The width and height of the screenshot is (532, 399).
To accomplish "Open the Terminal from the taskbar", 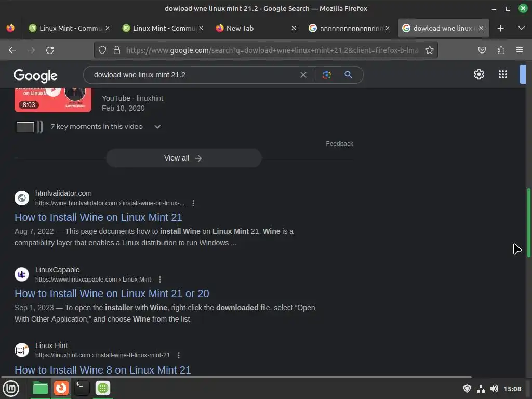I will (82, 388).
